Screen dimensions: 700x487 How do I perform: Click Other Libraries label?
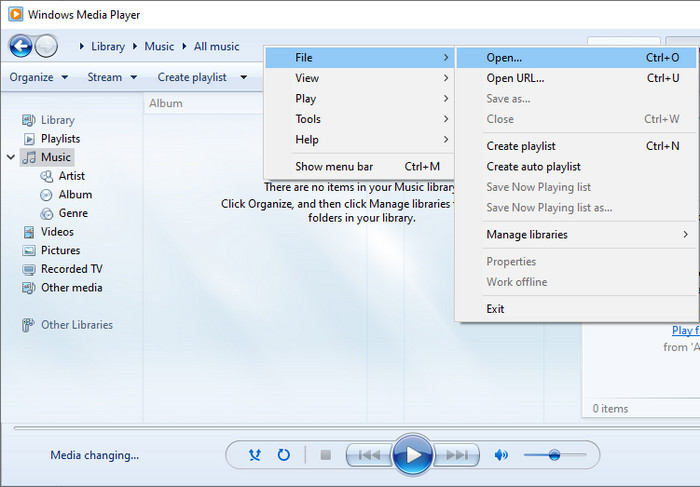pyautogui.click(x=77, y=325)
